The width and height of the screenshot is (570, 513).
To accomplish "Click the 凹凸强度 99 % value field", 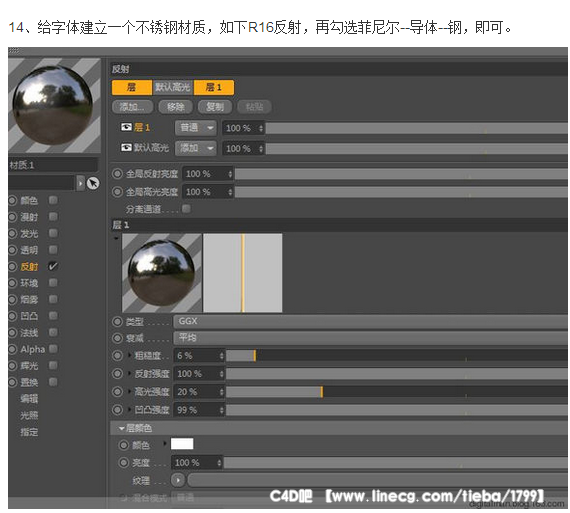I will point(199,410).
